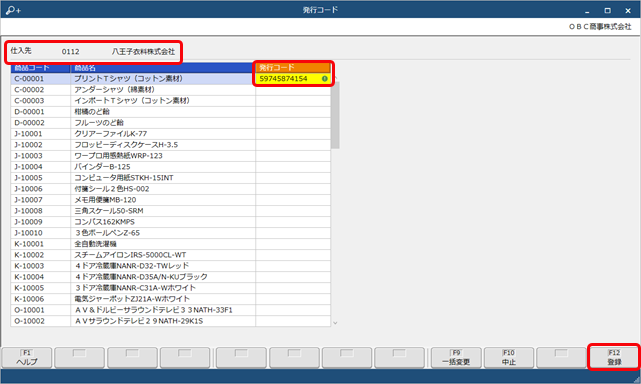The image size is (641, 384).
Task: Select row J-10009
Action: [x=170, y=222]
